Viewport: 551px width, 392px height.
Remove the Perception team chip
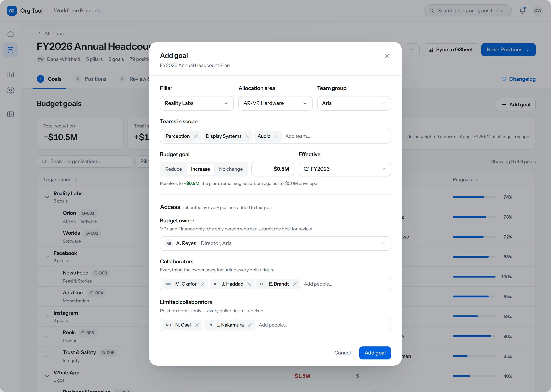point(196,136)
